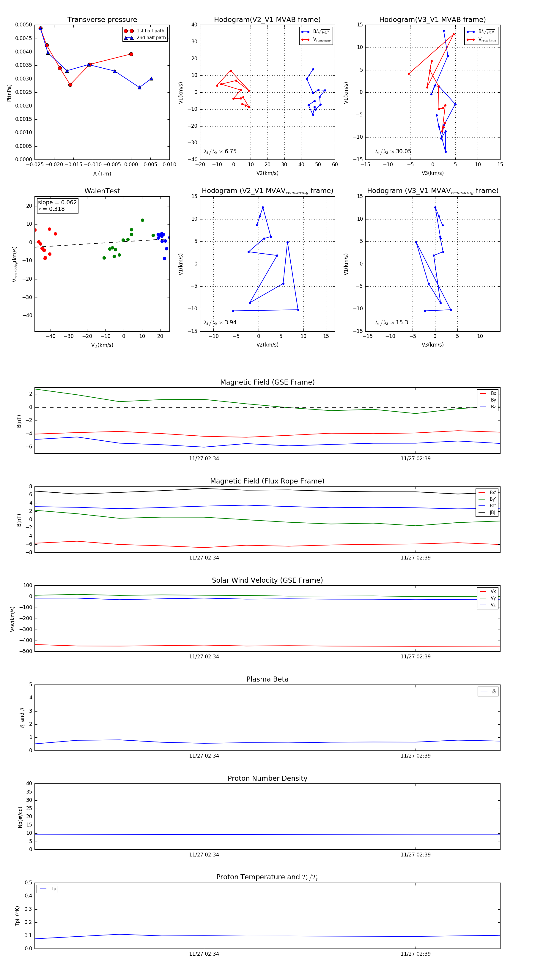Click the 'Proton Number Density' title

[267, 778]
